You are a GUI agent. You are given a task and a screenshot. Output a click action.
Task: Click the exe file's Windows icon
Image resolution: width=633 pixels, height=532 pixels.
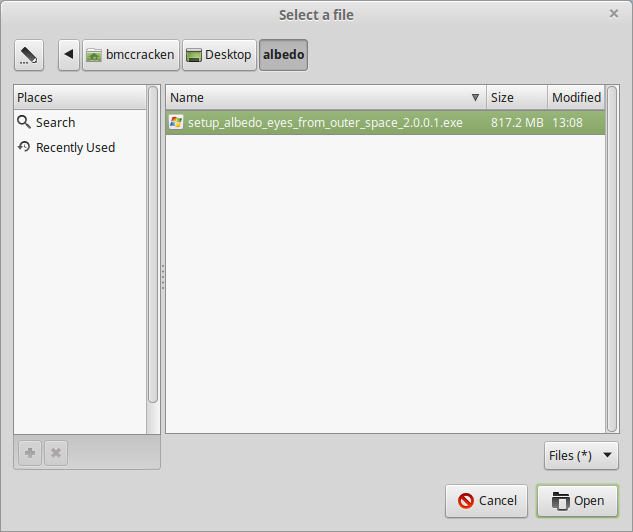(176, 122)
